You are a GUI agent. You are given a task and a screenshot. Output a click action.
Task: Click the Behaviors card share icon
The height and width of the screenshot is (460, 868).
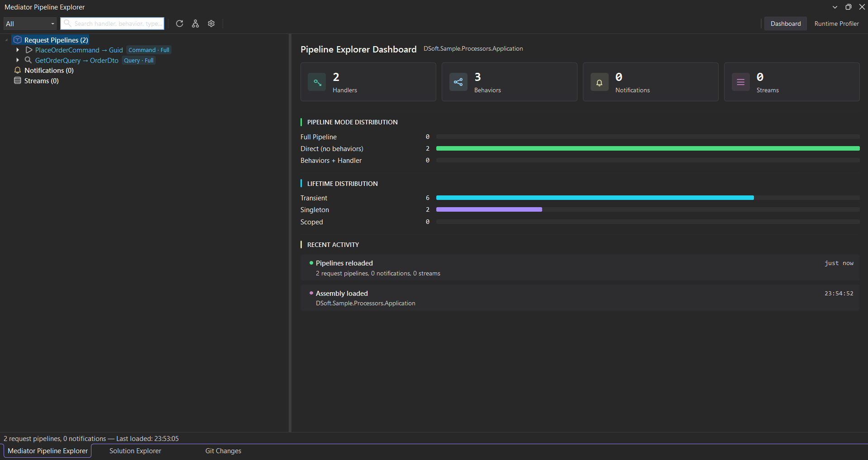click(458, 82)
